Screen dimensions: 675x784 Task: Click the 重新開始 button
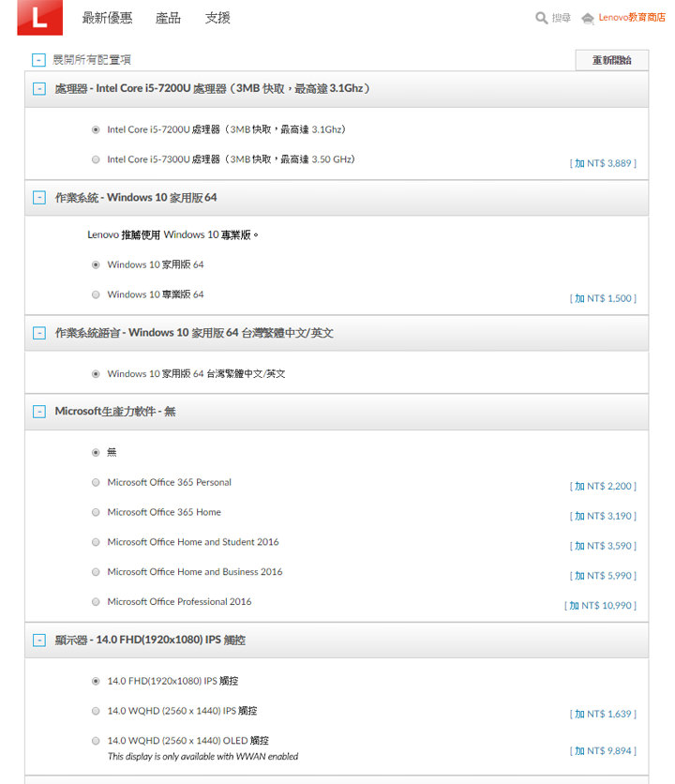[611, 60]
